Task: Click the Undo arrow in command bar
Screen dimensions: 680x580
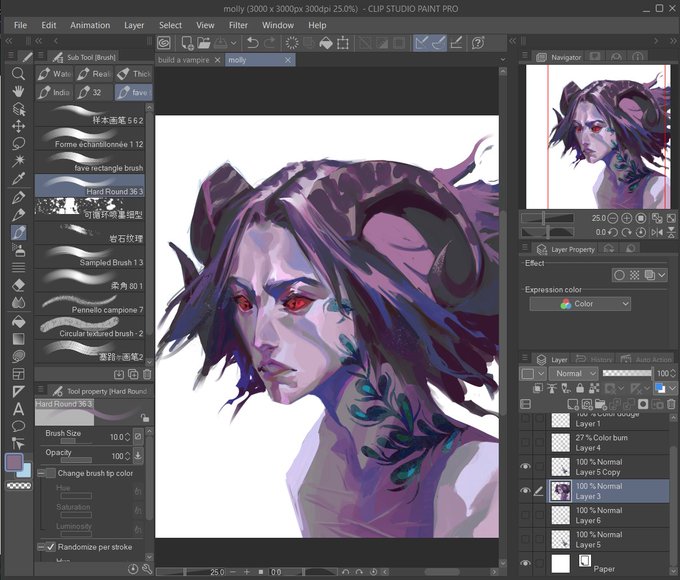Action: pyautogui.click(x=252, y=43)
